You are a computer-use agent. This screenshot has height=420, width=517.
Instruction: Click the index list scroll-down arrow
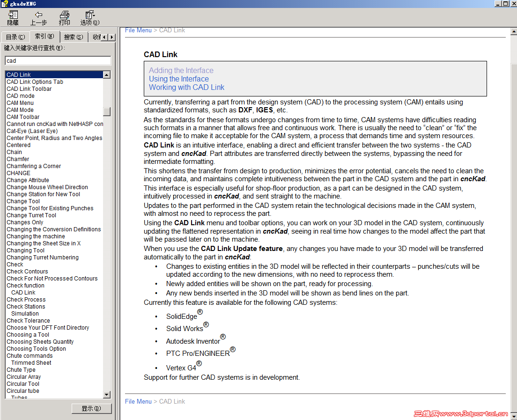106,394
